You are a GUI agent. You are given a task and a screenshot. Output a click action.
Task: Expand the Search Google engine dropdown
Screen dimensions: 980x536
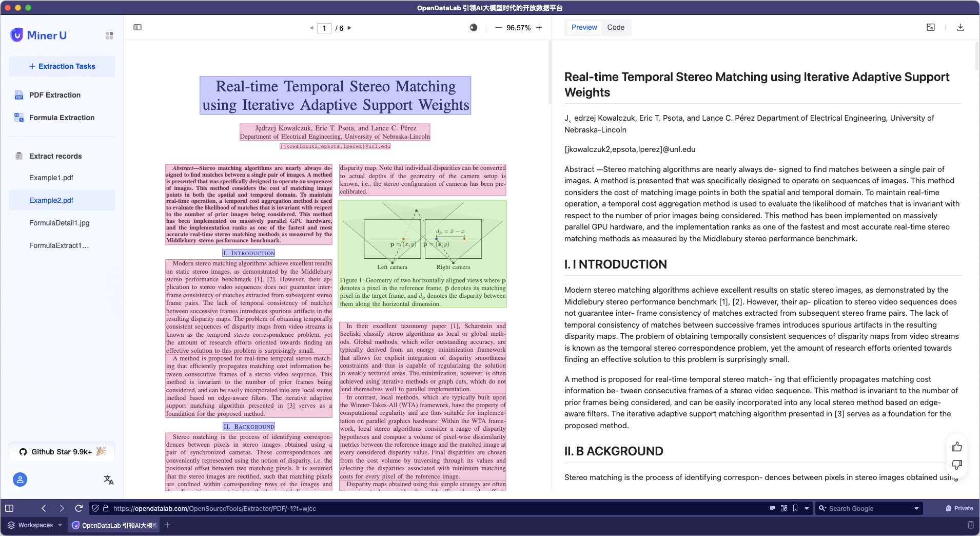point(916,508)
